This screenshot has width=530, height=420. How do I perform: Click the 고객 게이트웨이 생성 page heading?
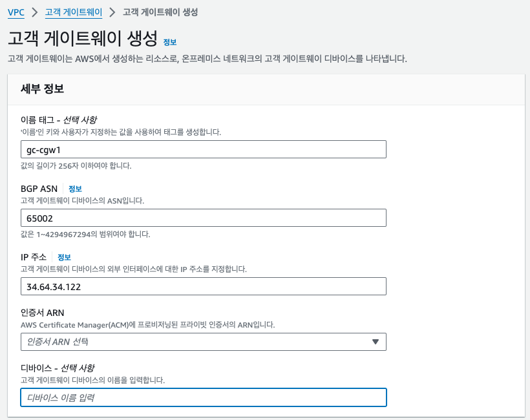click(83, 38)
